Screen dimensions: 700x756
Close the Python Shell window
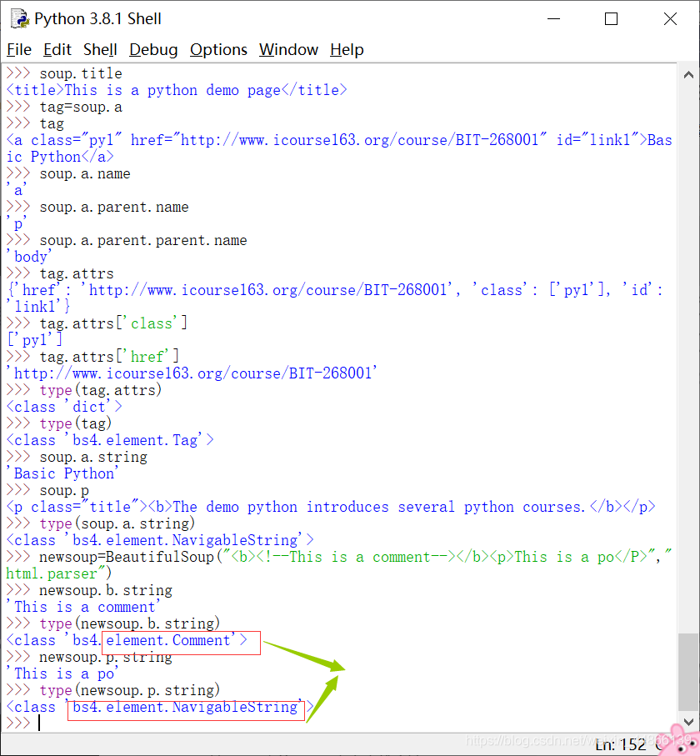670,19
